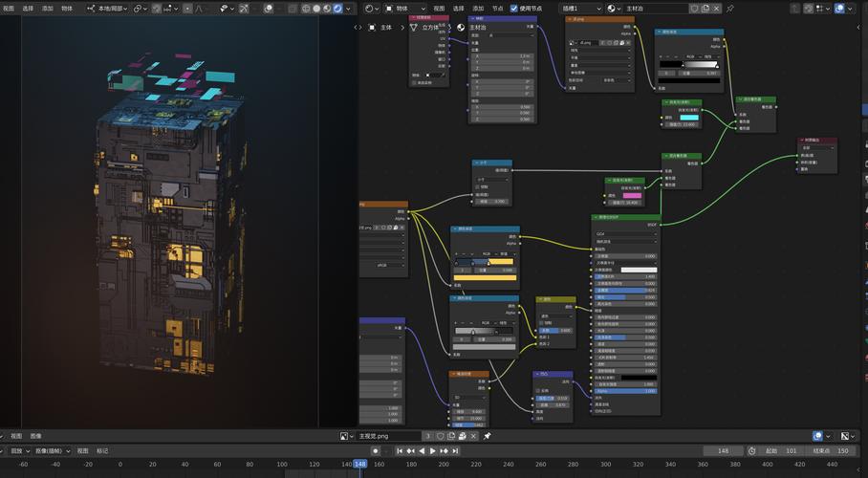The width and height of the screenshot is (868, 478).
Task: Open object visibility and selectability dropdown
Action: point(226,9)
